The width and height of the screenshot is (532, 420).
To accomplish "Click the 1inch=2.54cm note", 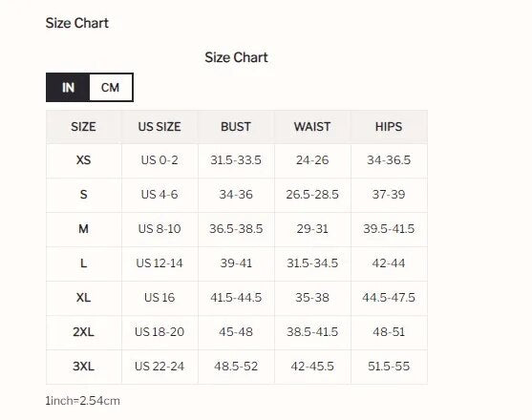I will [83, 401].
